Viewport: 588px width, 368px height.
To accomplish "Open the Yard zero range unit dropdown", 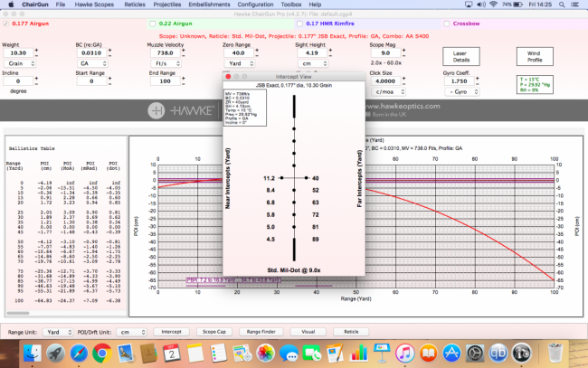I will click(240, 63).
